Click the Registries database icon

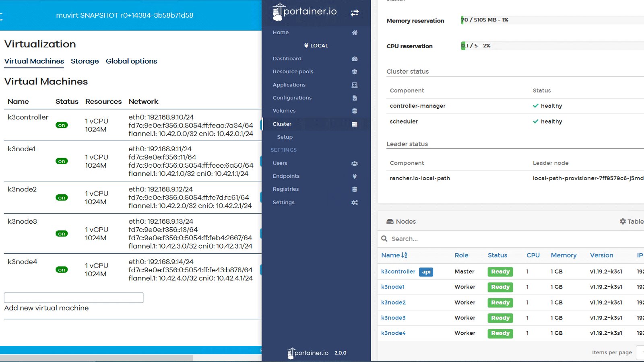tap(355, 189)
